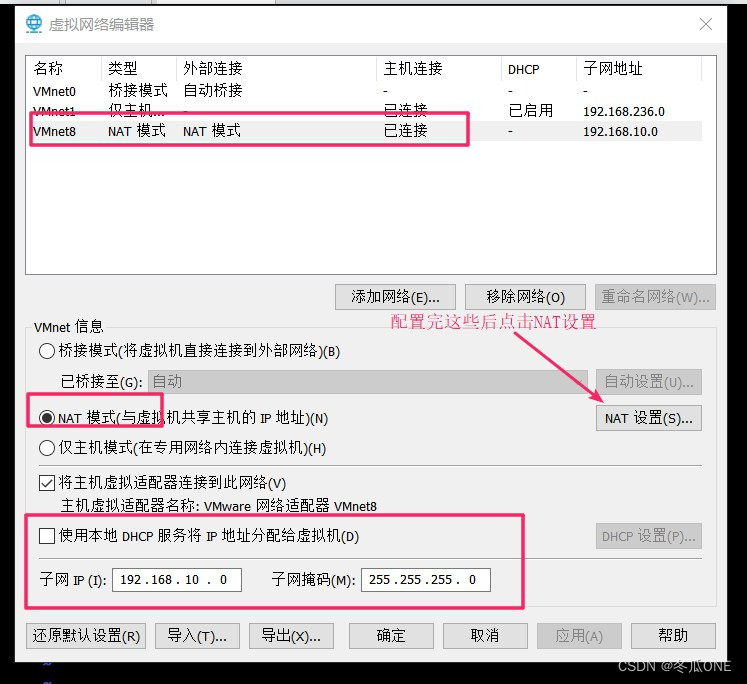
Task: Click the 帮助 button
Action: click(x=673, y=636)
